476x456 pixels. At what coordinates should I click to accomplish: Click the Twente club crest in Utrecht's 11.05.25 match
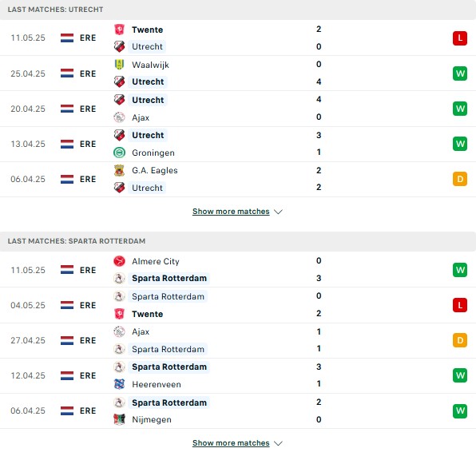tap(119, 30)
